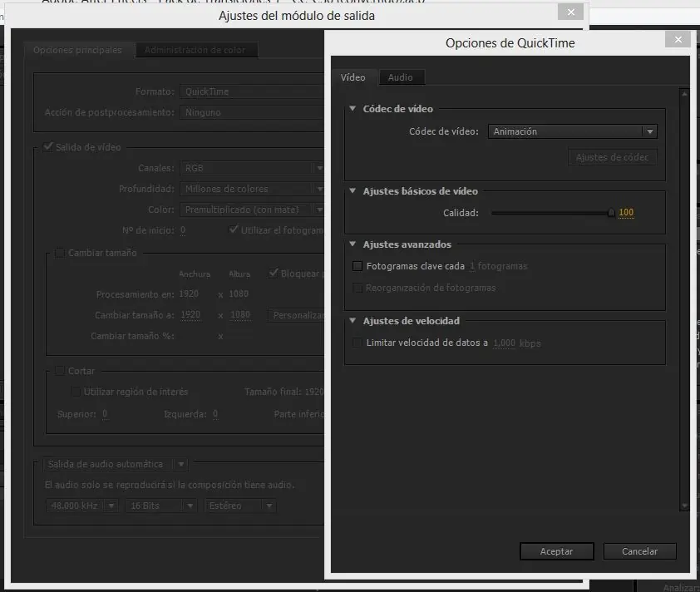
Task: Open the 16 Bits audio depth dropdown
Action: pos(160,506)
